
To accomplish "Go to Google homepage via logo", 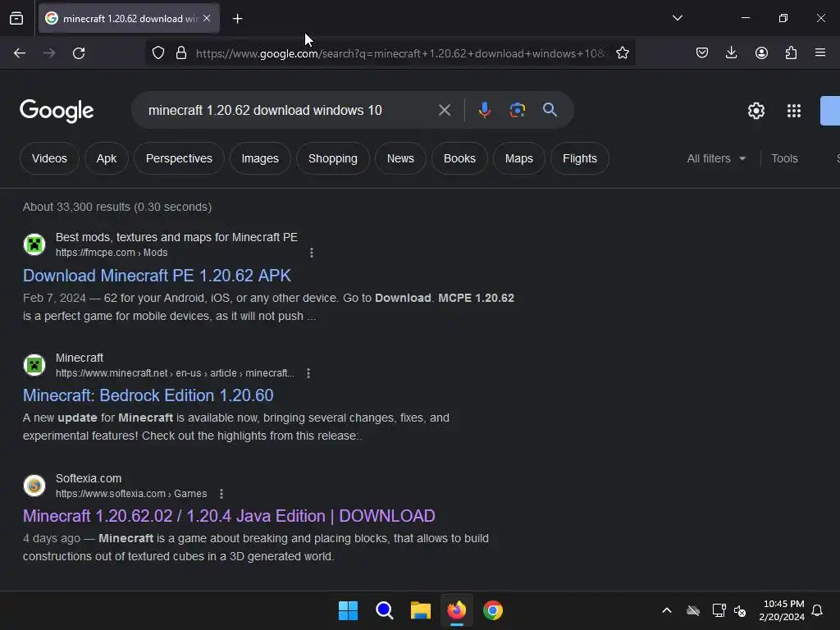I will click(57, 111).
